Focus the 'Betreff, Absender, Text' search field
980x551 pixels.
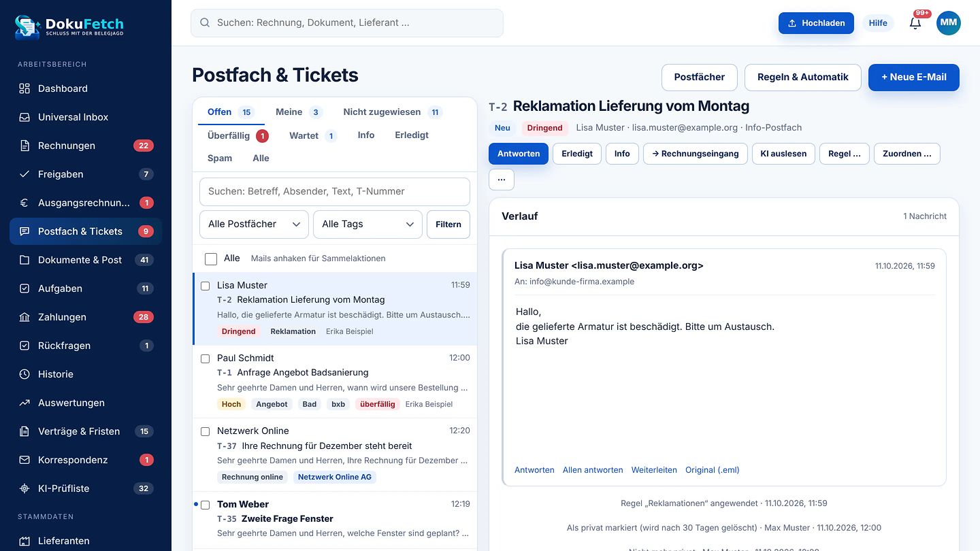(335, 192)
